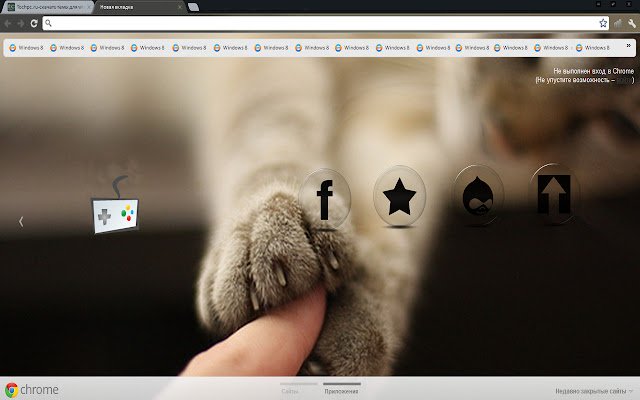Open the black star app icon

coord(399,197)
